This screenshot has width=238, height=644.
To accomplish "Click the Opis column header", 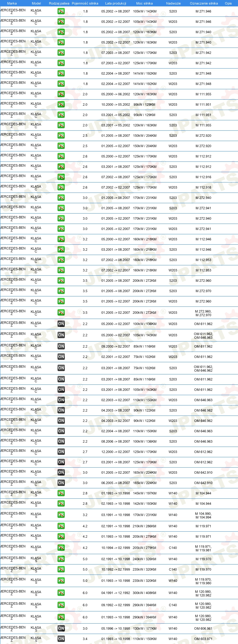I will coord(228,3).
